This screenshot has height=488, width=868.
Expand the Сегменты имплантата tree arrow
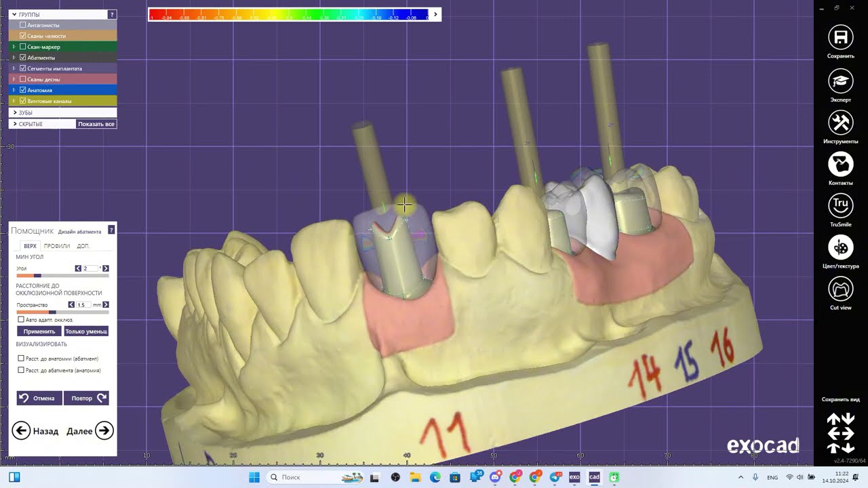(x=14, y=68)
